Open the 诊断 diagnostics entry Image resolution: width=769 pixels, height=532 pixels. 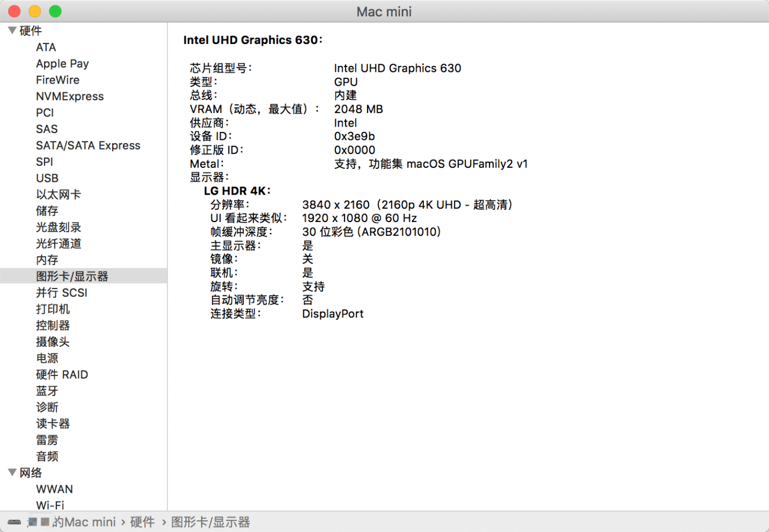[47, 407]
